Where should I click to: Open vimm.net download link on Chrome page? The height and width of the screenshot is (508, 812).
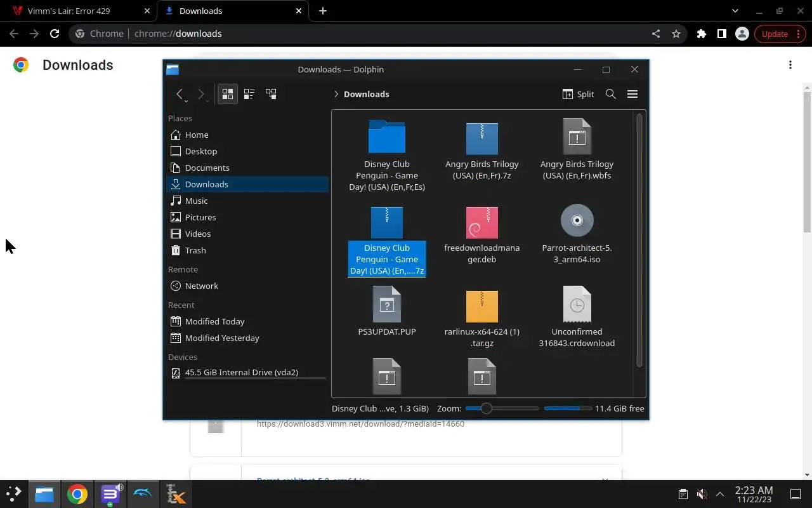click(360, 424)
